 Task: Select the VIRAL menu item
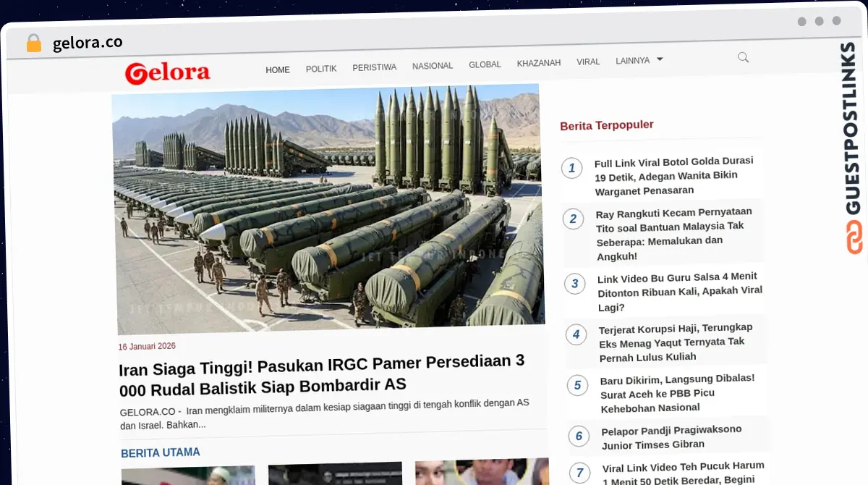point(588,62)
